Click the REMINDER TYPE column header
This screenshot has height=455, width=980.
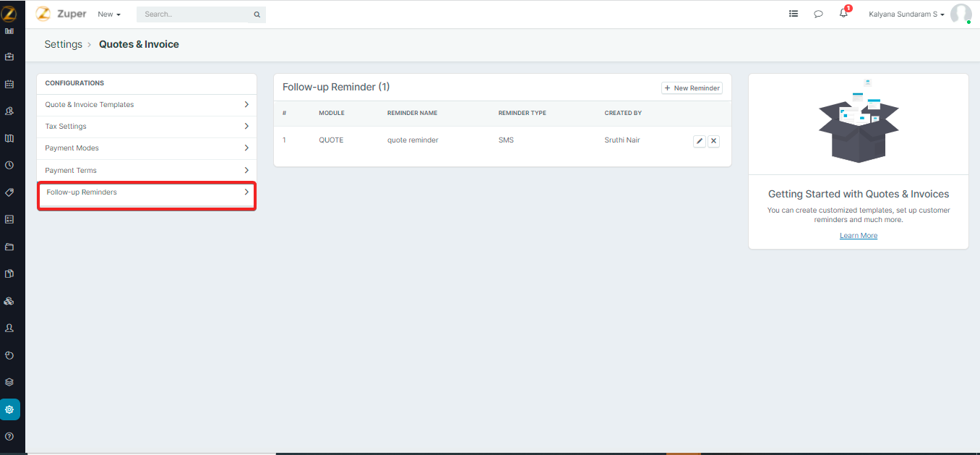523,114
